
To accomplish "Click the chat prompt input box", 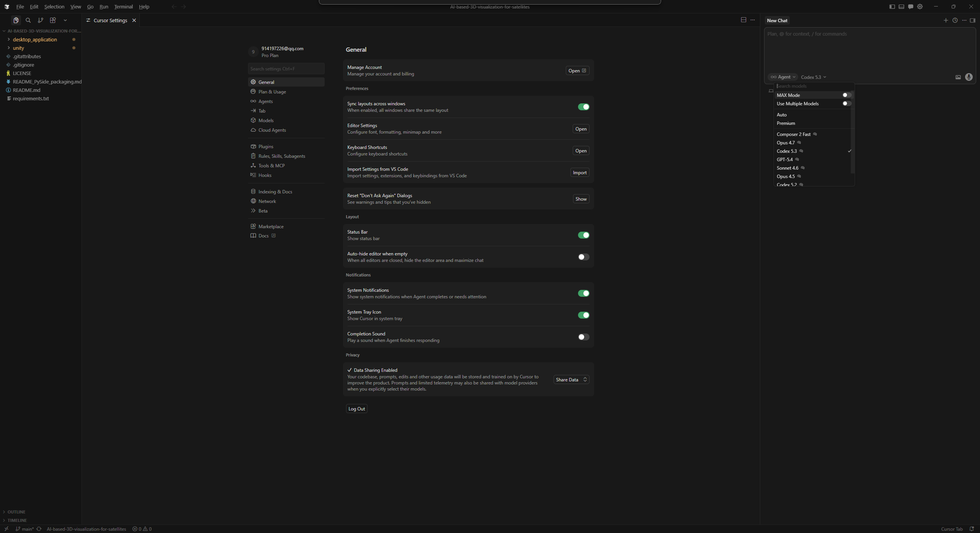I will coord(870,50).
